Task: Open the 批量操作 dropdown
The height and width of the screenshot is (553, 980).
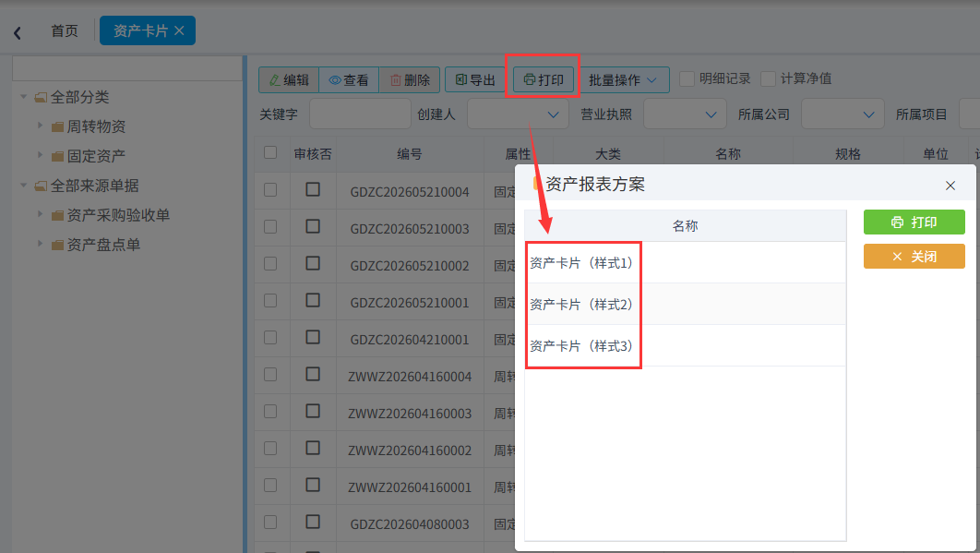Action: [x=623, y=80]
